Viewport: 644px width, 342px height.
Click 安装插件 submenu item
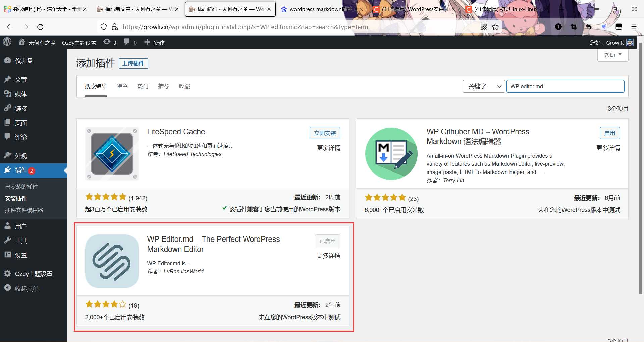point(16,198)
